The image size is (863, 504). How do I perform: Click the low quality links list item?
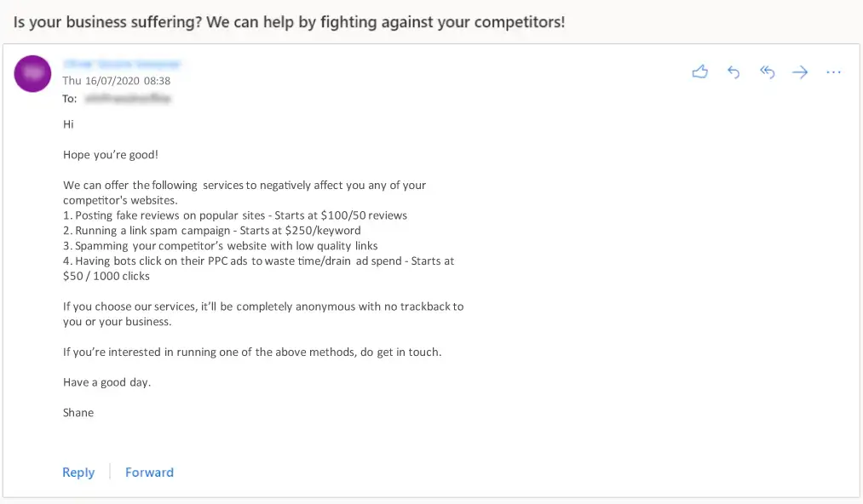[220, 245]
